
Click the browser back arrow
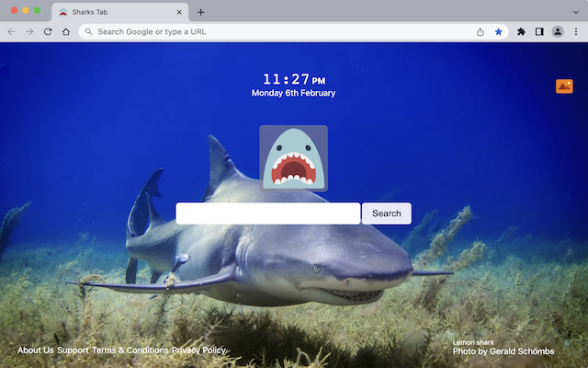(x=11, y=32)
